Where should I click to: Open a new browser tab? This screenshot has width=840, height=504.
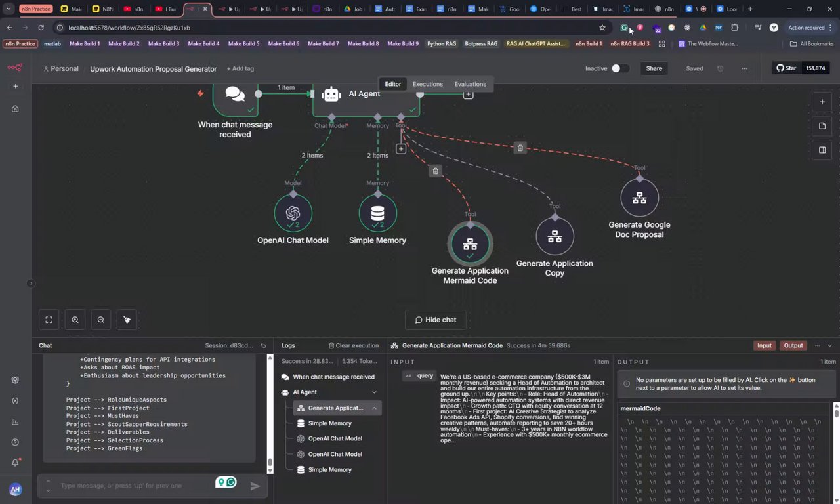(x=750, y=9)
